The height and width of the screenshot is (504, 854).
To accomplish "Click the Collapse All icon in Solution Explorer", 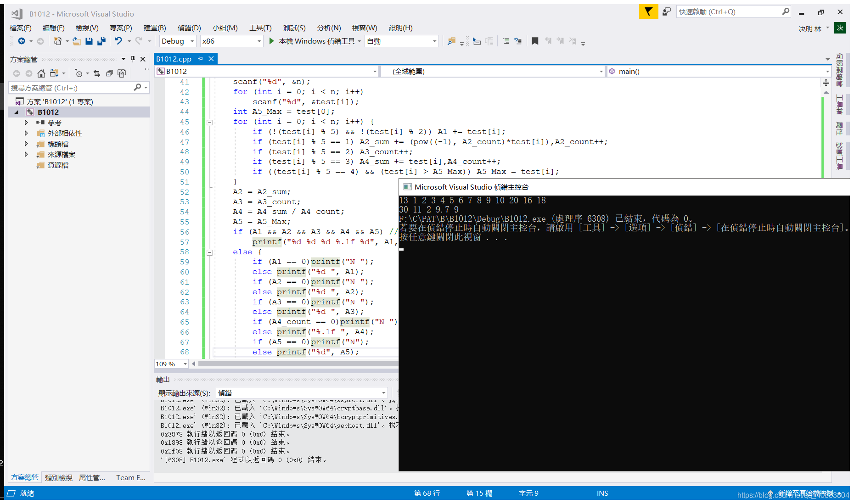I will tap(109, 73).
